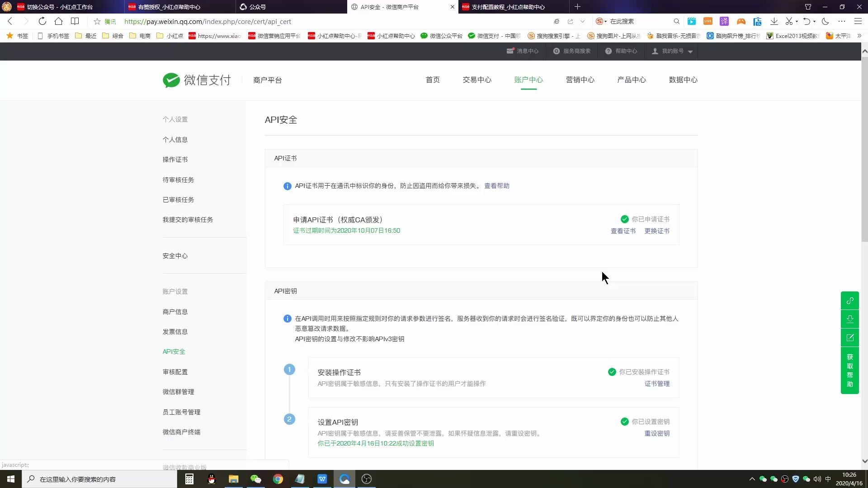
Task: Open WPS Word from the taskbar
Action: click(x=322, y=479)
